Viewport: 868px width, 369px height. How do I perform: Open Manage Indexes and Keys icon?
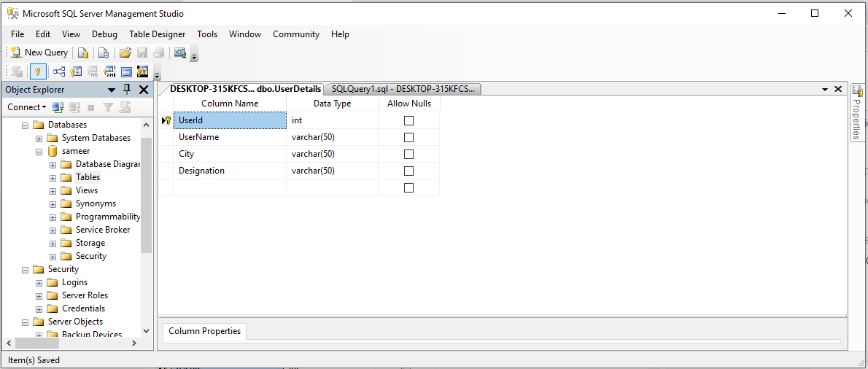(x=77, y=71)
